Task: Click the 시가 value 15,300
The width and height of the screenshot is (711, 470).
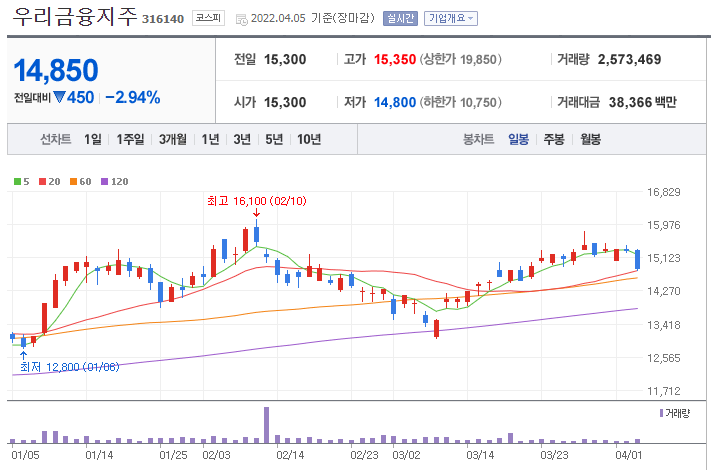Action: click(x=285, y=102)
